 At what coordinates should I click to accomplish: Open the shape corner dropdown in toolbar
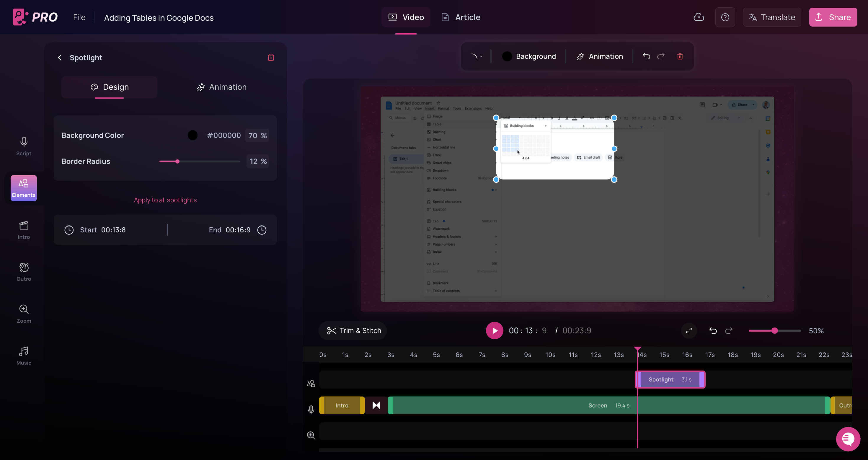(x=477, y=56)
